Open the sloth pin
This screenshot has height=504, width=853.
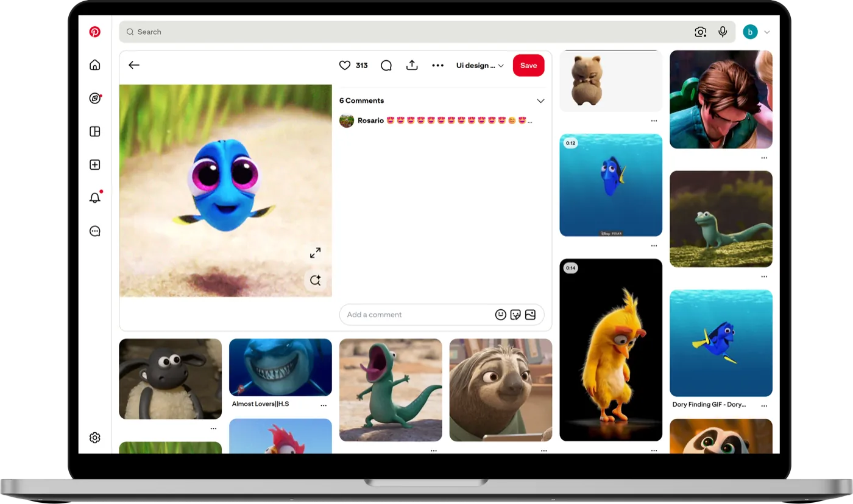pos(501,390)
